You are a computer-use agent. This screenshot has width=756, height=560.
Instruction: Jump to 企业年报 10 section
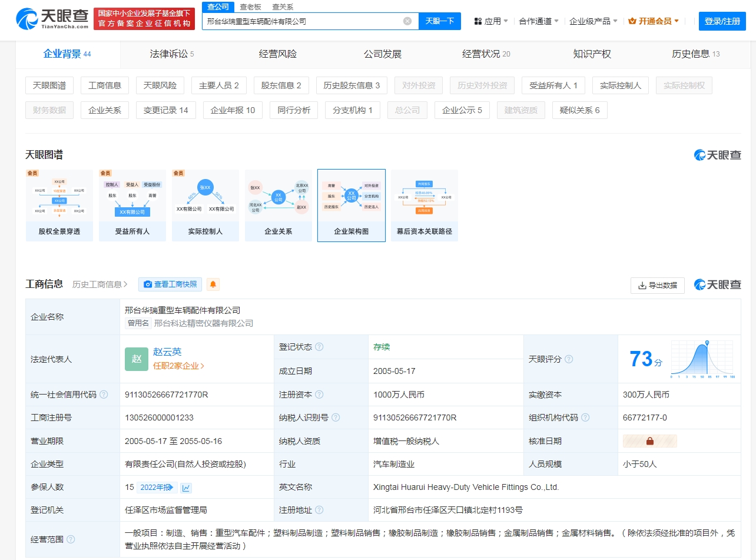tap(233, 110)
